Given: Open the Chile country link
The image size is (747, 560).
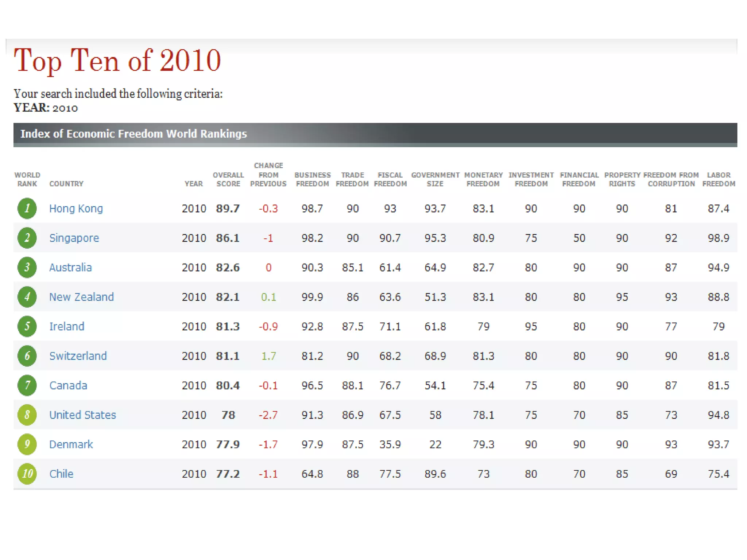Looking at the screenshot, I should pyautogui.click(x=61, y=474).
